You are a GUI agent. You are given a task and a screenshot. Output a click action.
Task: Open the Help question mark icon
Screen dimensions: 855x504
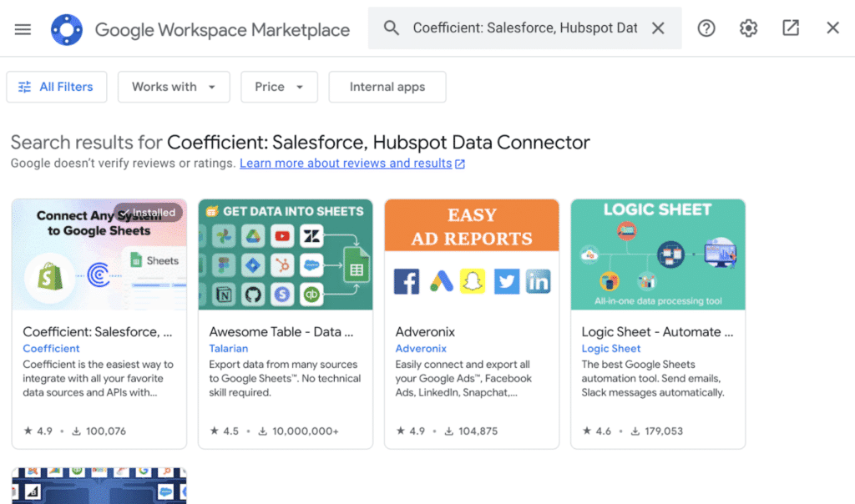(x=706, y=28)
